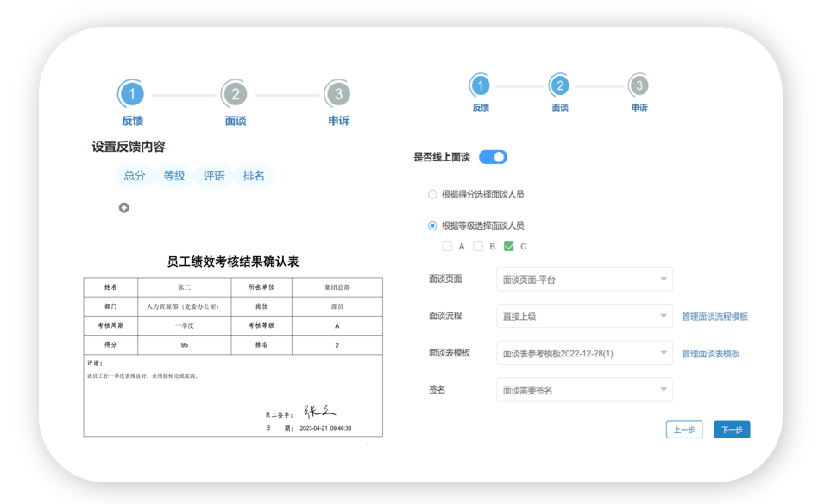Open the 签名 dropdown showing 面谈需要签名
The image size is (818, 504).
pos(583,389)
